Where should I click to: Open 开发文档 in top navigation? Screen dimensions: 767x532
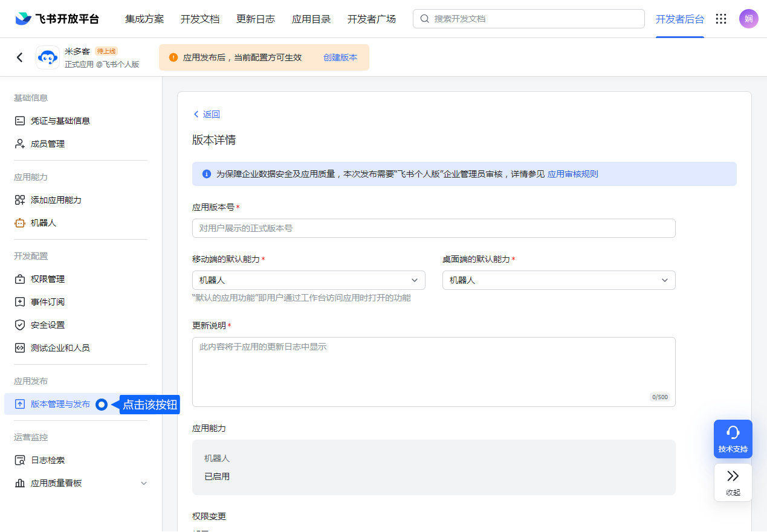[200, 19]
